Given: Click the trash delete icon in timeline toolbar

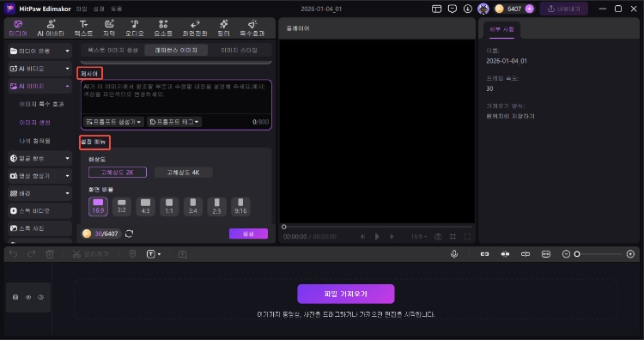Looking at the screenshot, I should pyautogui.click(x=50, y=254).
